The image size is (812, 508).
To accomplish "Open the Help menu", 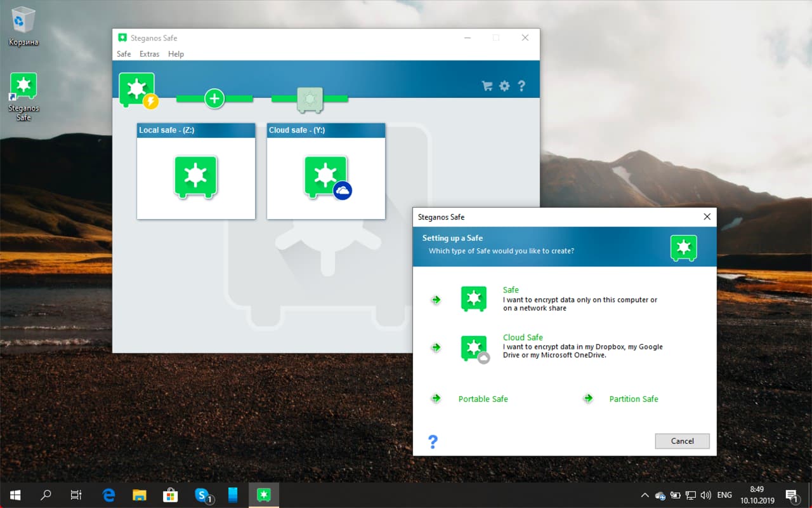I will [176, 54].
